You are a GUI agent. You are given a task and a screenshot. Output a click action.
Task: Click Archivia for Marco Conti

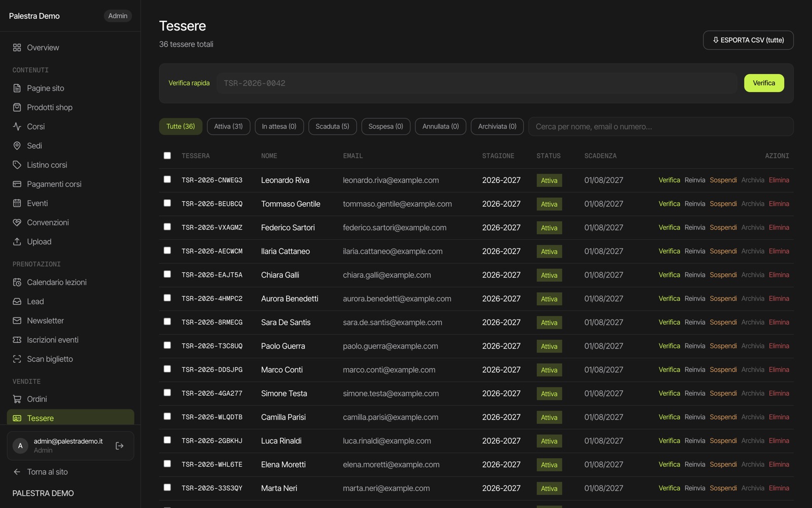pos(753,370)
